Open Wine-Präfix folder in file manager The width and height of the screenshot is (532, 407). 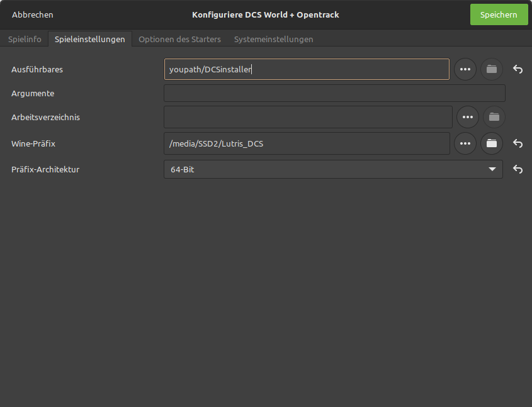pyautogui.click(x=491, y=143)
